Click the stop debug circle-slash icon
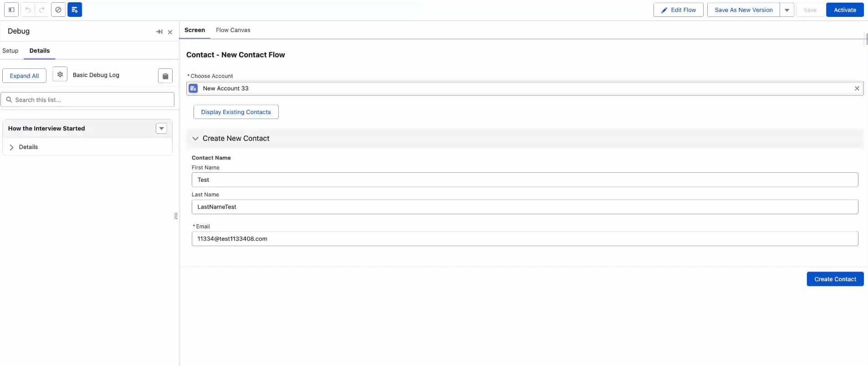Image resolution: width=868 pixels, height=366 pixels. [x=58, y=10]
